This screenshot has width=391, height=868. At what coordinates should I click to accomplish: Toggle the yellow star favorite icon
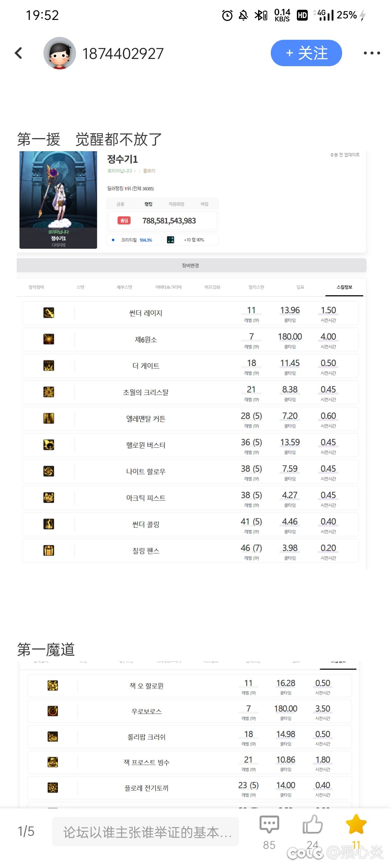[x=356, y=824]
